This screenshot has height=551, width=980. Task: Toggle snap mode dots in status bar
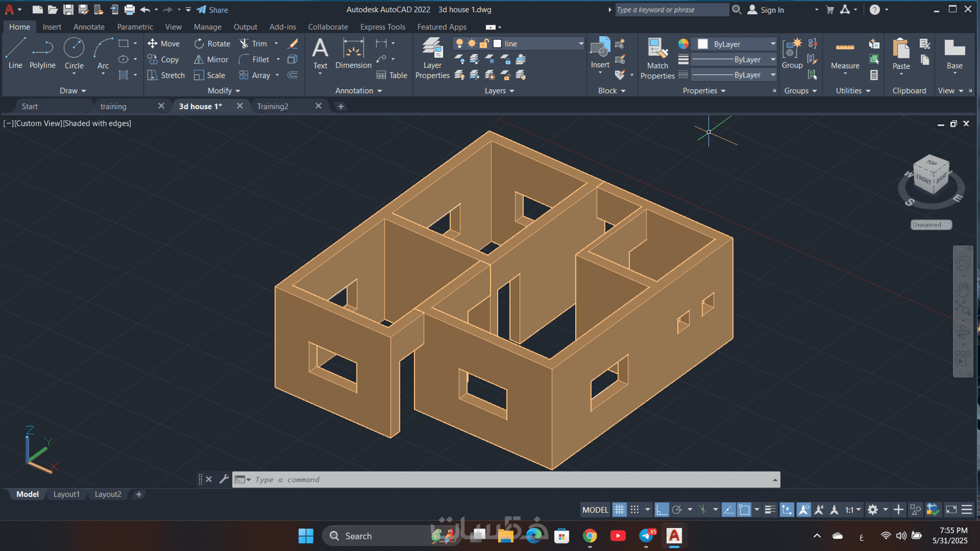634,510
